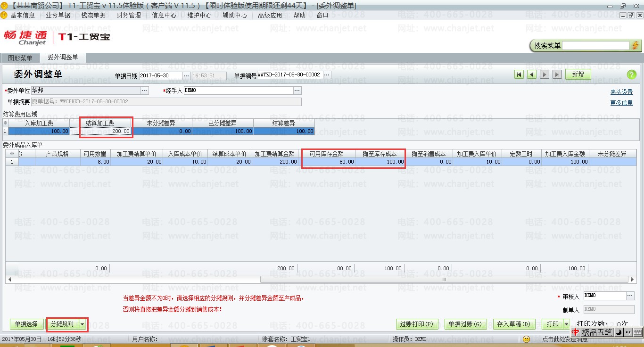The image size is (644, 347).
Task: Open the date picker for 单据日期
Action: tap(186, 75)
